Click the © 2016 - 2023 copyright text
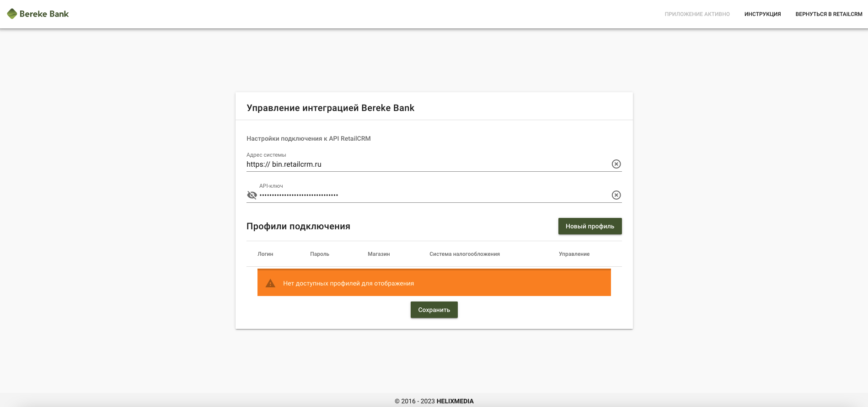Screen dimensions: 868x407 coord(414,401)
